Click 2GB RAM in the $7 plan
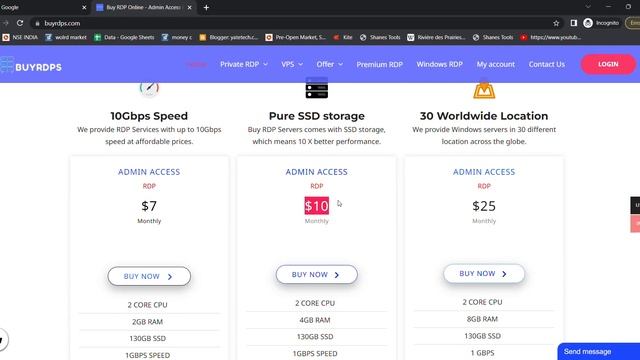The height and width of the screenshot is (360, 640). click(147, 322)
